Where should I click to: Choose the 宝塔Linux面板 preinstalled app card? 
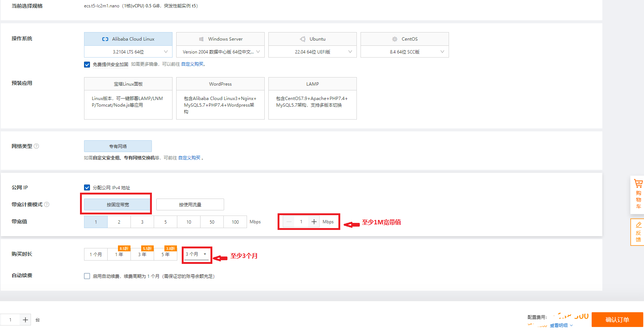(x=128, y=98)
